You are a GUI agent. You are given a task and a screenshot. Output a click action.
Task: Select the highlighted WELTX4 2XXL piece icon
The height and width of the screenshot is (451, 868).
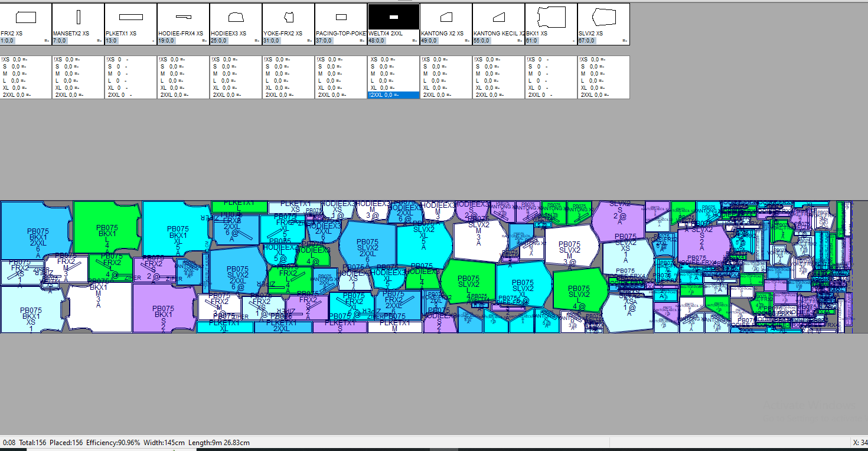[393, 17]
